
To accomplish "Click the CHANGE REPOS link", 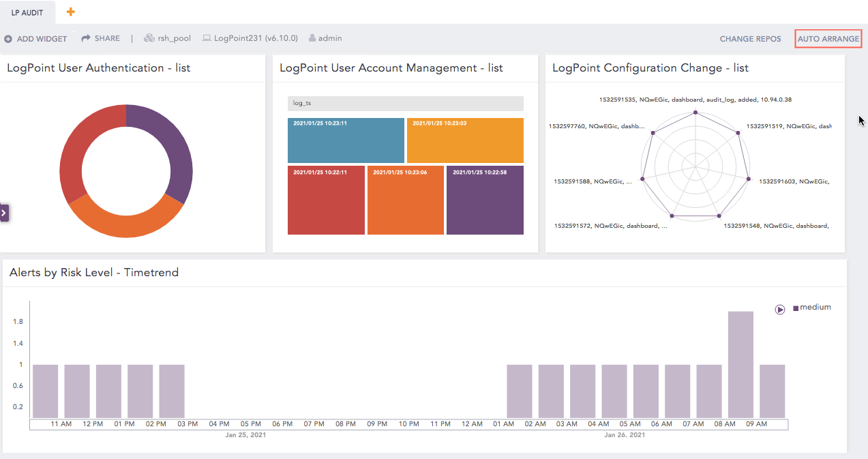I will [750, 39].
